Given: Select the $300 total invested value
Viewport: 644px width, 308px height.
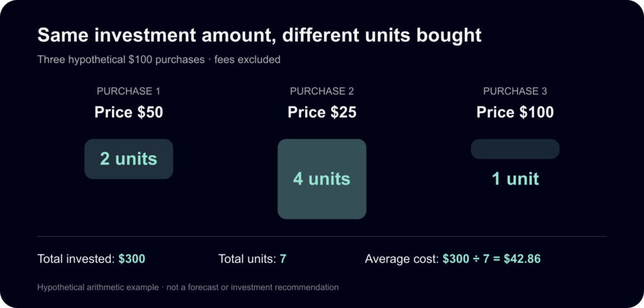Looking at the screenshot, I should click(x=132, y=259).
